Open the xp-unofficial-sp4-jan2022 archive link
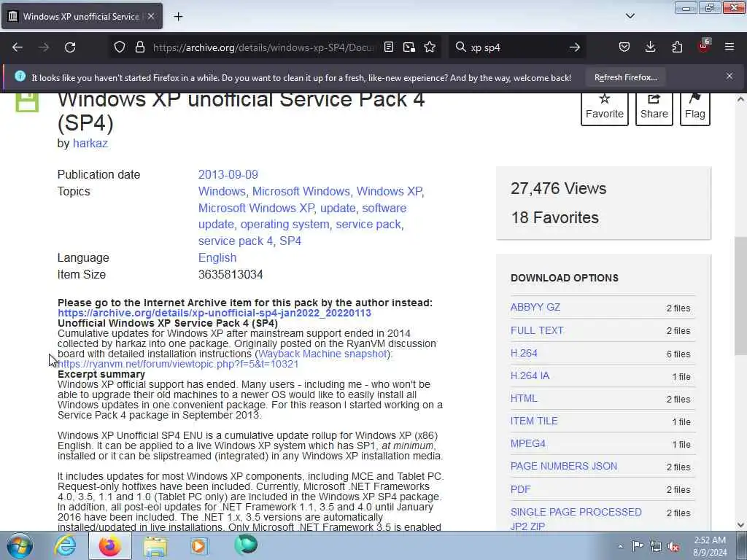The width and height of the screenshot is (747, 560). click(x=214, y=313)
